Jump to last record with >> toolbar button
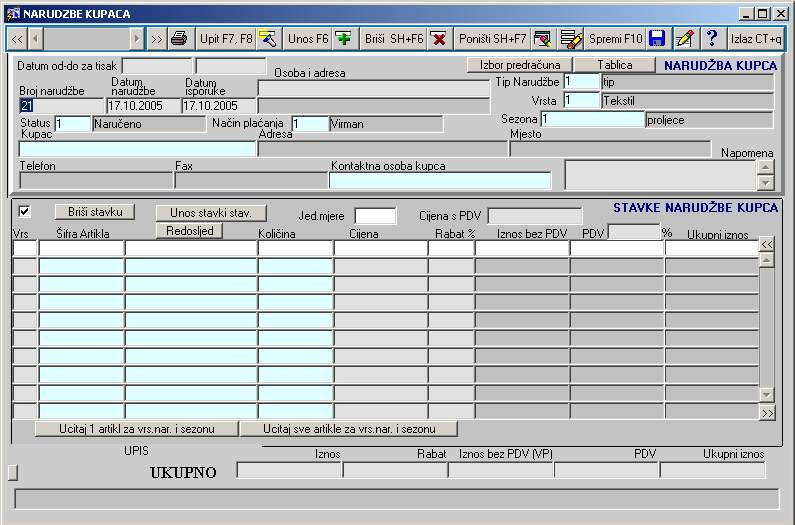795x525 pixels. 156,39
